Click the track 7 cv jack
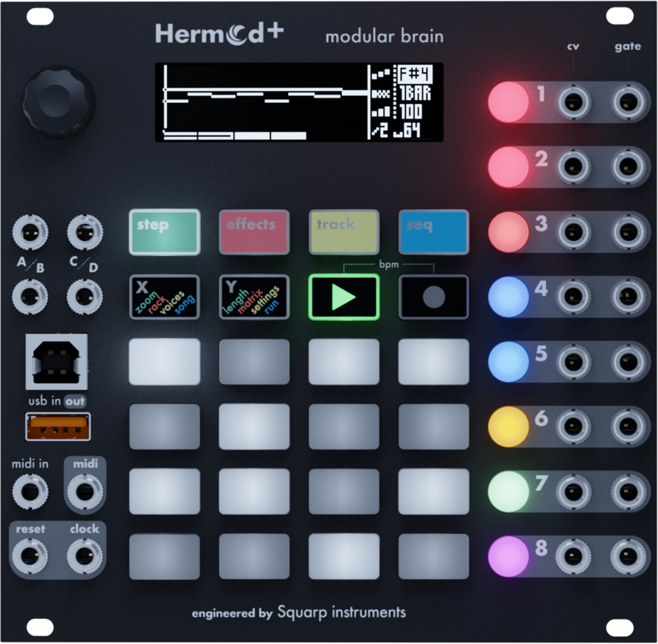This screenshot has height=644, width=658. coord(574,491)
